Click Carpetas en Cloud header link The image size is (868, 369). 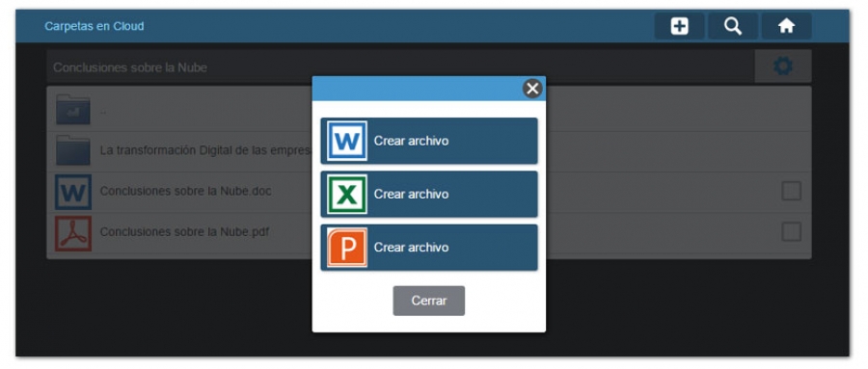pyautogui.click(x=95, y=26)
